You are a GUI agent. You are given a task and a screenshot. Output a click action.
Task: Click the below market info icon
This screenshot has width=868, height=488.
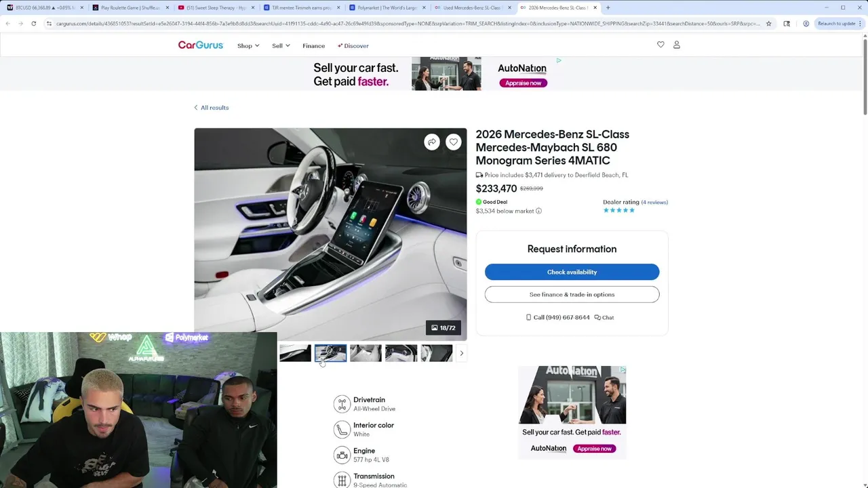538,211
